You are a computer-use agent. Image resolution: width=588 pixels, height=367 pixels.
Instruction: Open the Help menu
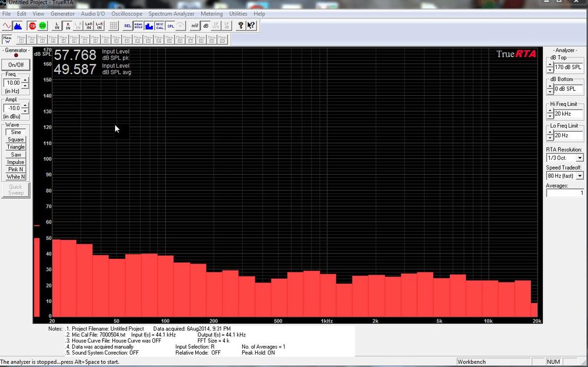(x=259, y=14)
